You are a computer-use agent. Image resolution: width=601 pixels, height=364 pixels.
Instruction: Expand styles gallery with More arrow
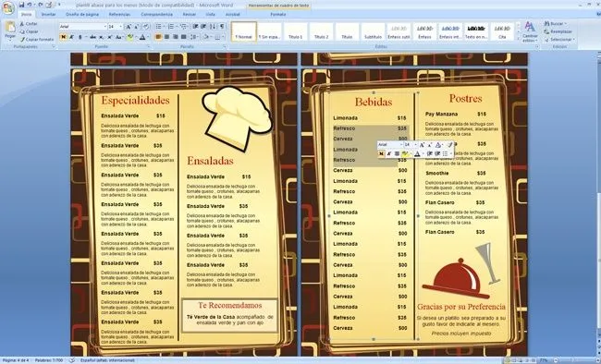518,38
